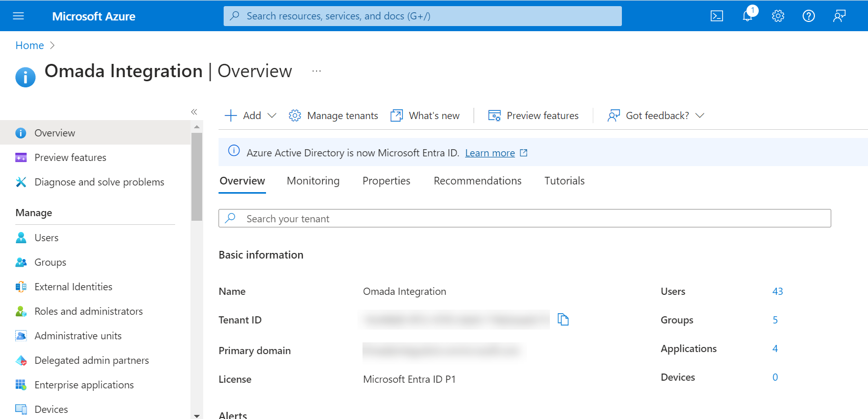The width and height of the screenshot is (868, 419).
Task: Open Cloud Shell from the top bar
Action: point(717,16)
